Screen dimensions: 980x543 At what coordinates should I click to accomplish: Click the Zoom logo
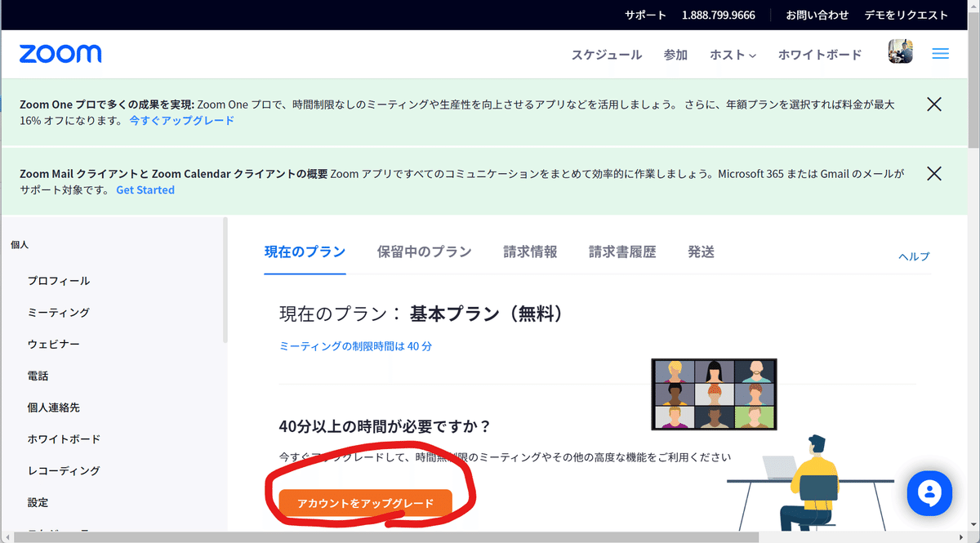click(60, 54)
